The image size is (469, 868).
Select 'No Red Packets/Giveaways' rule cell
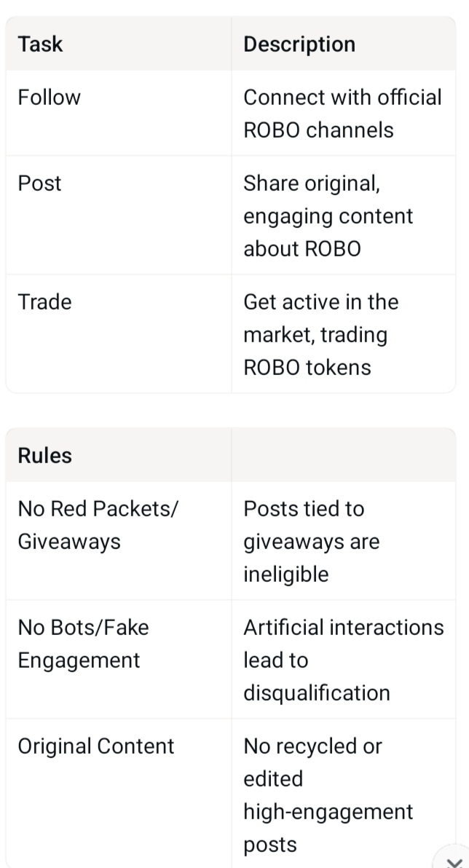(x=98, y=525)
